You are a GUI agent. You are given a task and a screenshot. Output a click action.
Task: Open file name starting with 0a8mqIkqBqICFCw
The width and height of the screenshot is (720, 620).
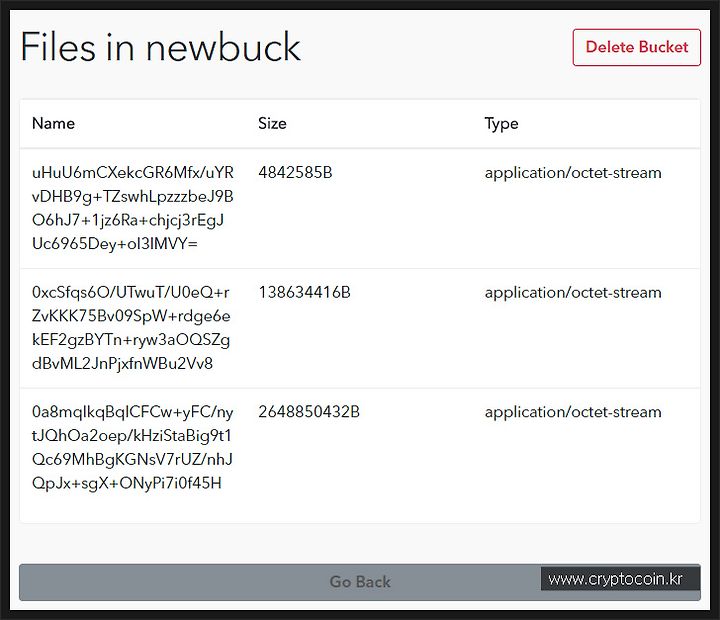[x=132, y=447]
